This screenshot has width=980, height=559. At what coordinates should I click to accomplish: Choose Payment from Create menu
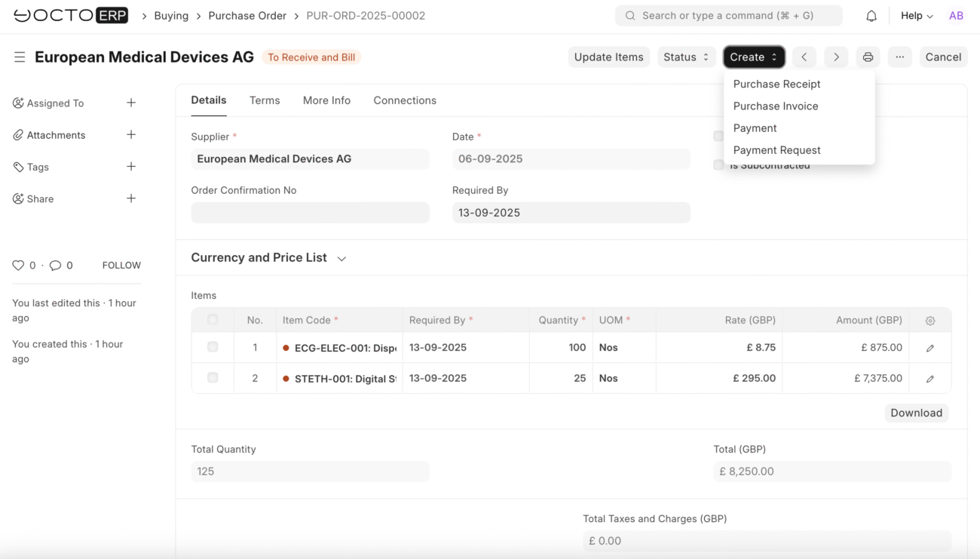(x=755, y=128)
